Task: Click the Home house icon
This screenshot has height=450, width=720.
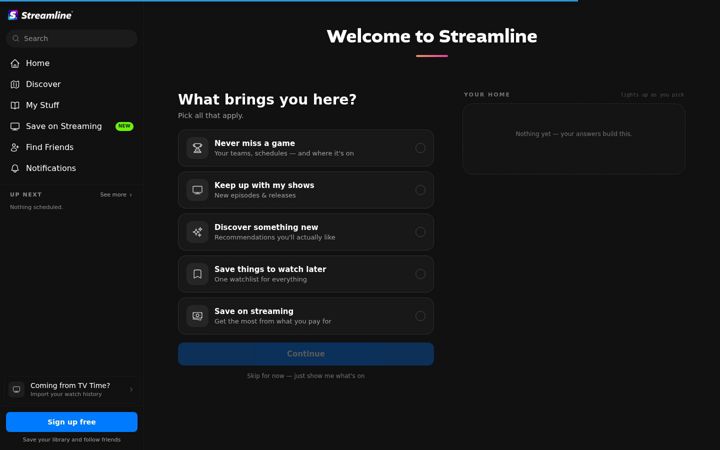Action: coord(15,63)
